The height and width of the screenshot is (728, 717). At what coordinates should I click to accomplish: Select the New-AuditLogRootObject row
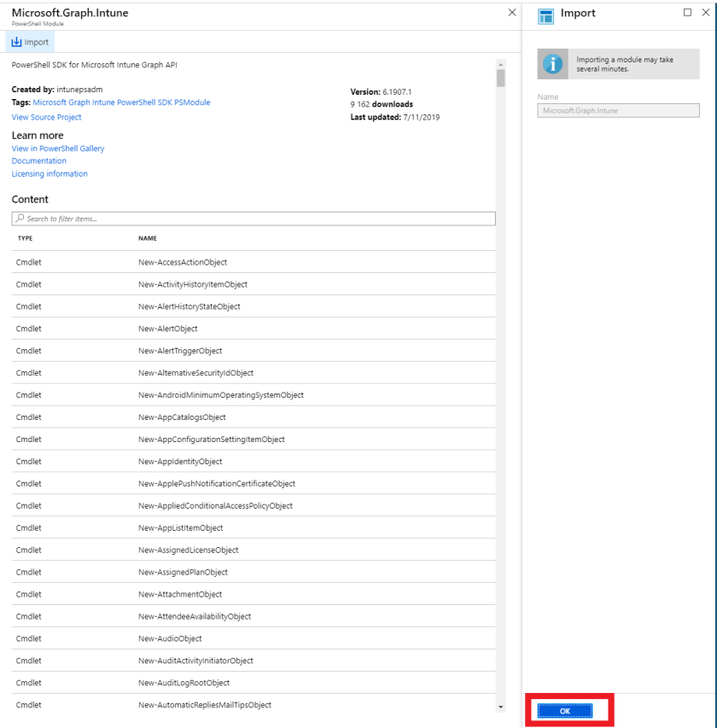pos(254,683)
